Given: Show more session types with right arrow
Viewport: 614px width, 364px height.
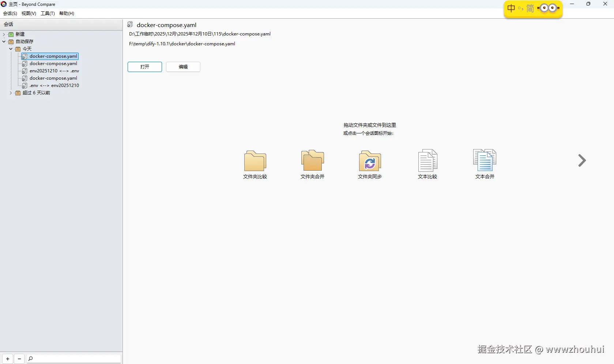Looking at the screenshot, I should [x=582, y=160].
